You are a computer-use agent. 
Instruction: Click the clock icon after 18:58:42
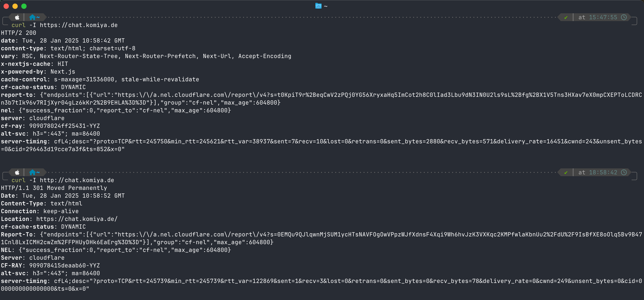click(x=624, y=172)
